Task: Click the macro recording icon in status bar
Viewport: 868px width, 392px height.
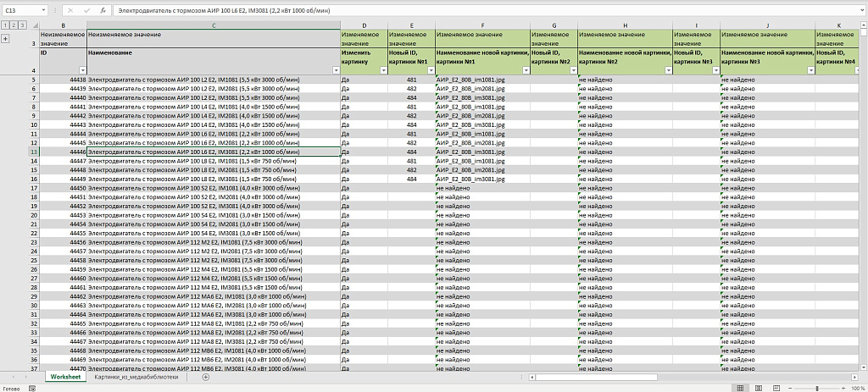Action: (x=34, y=388)
